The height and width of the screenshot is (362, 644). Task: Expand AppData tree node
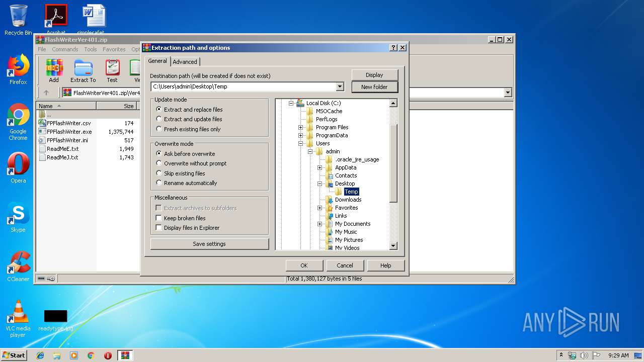tap(319, 167)
